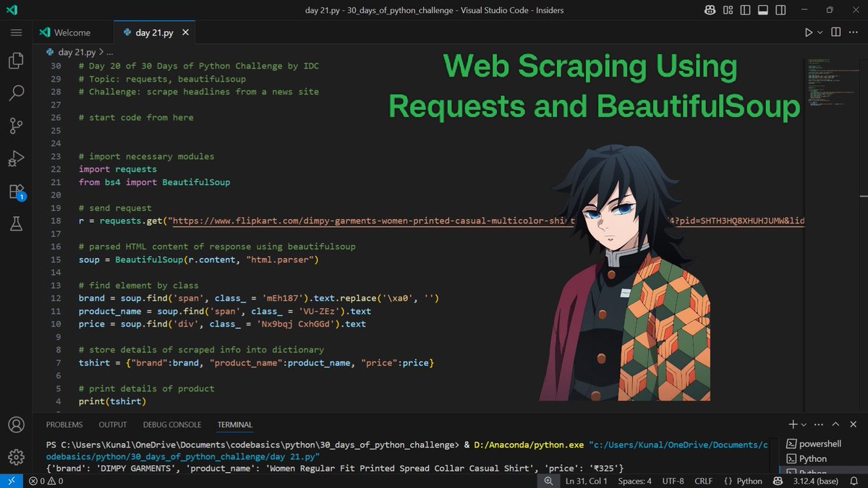
Task: Open the run button dropdown arrow
Action: click(820, 33)
